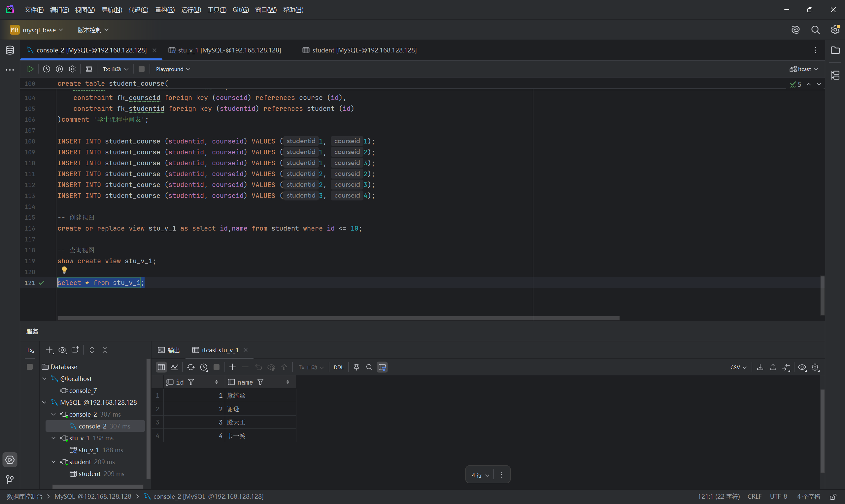Open the Database tool window icon
The image size is (845, 504).
click(10, 50)
